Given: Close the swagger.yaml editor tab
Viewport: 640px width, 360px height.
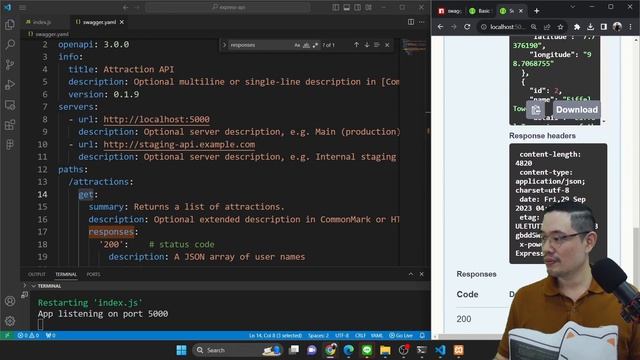Looking at the screenshot, I should pos(122,22).
